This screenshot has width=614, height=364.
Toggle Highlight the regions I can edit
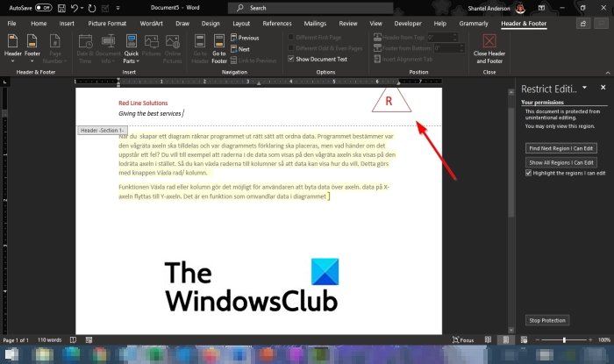click(x=528, y=173)
